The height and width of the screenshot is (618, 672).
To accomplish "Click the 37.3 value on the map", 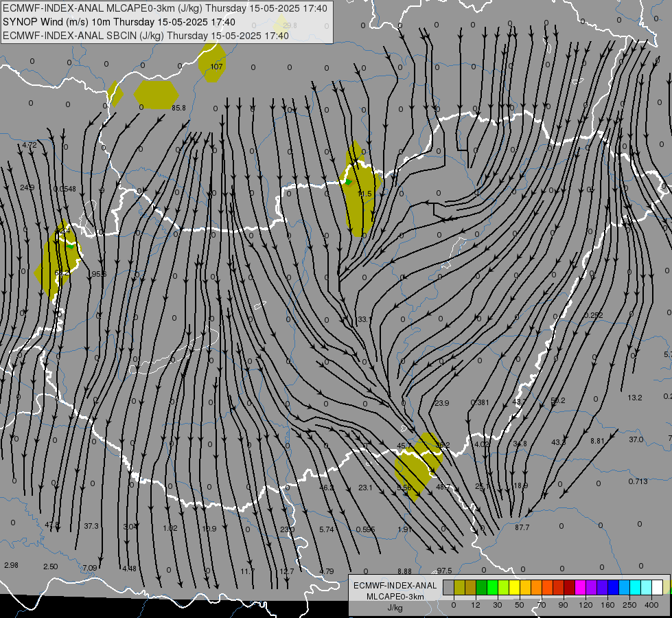I will coord(91,526).
